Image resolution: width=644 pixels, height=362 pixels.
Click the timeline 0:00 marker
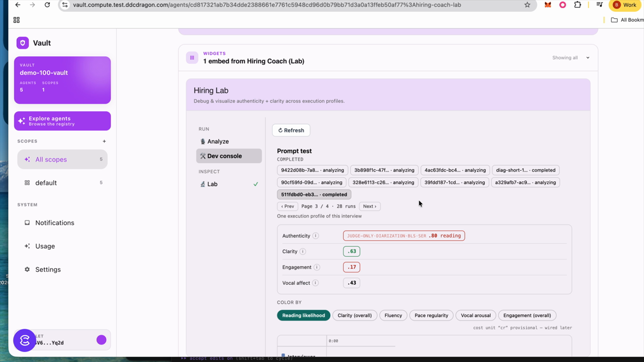333,341
